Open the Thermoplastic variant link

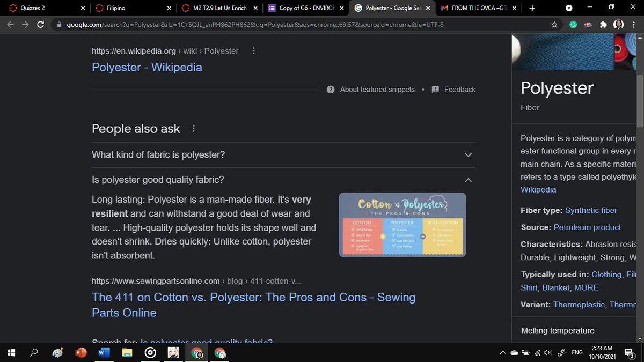(579, 305)
